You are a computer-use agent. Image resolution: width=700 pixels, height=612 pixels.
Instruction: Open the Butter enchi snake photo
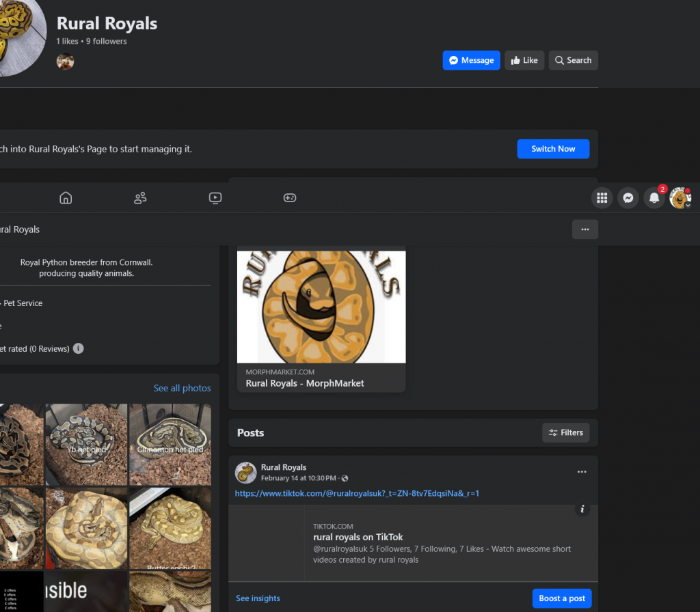point(170,528)
